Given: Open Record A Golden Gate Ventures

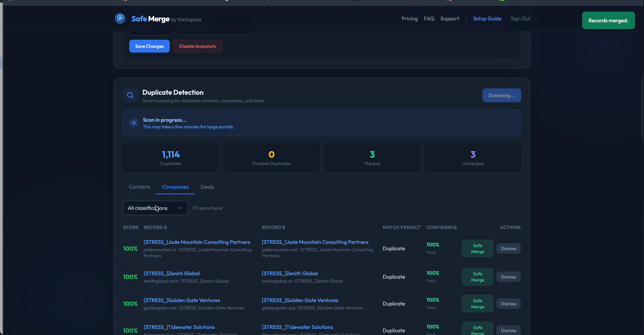Looking at the screenshot, I should [x=181, y=300].
